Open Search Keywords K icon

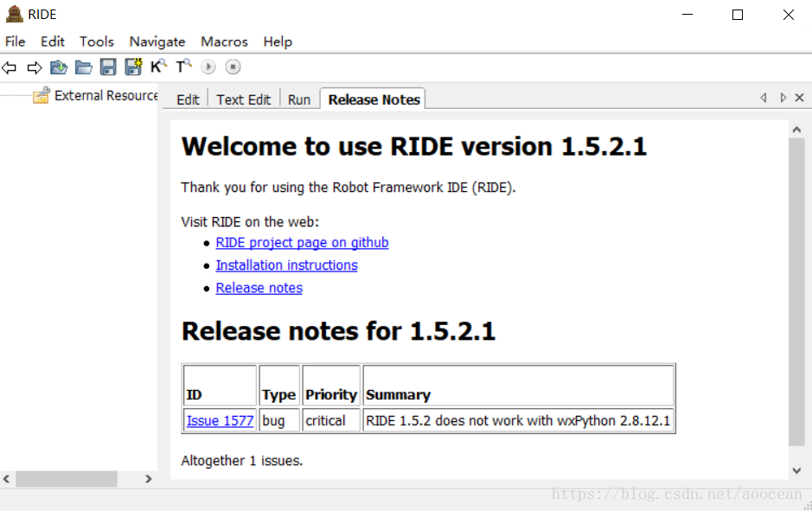(158, 67)
